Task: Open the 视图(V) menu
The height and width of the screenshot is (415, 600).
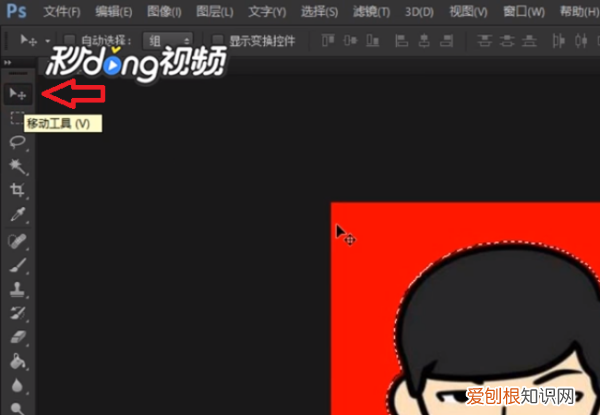Action: pos(468,12)
